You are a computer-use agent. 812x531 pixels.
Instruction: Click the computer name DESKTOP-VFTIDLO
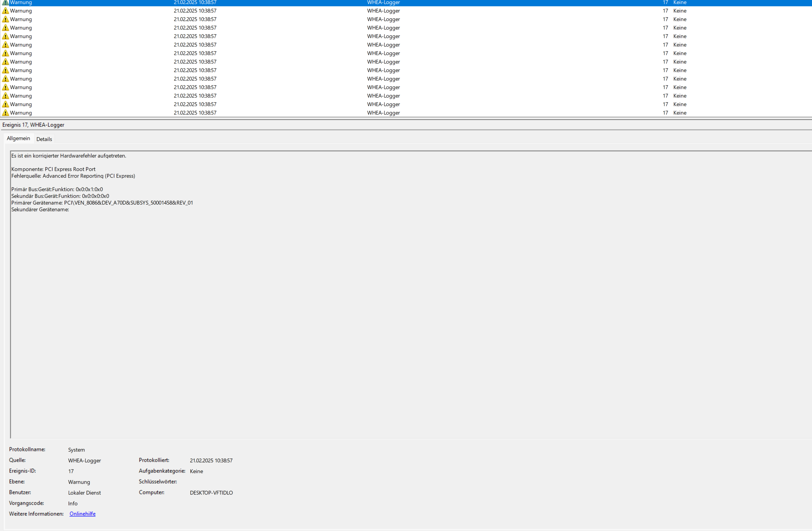click(211, 493)
